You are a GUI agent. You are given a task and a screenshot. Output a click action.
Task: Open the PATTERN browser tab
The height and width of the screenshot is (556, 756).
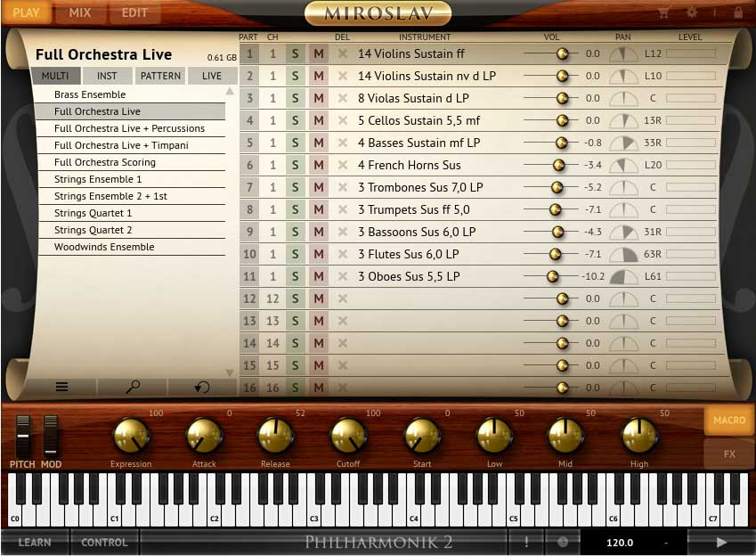tap(160, 76)
